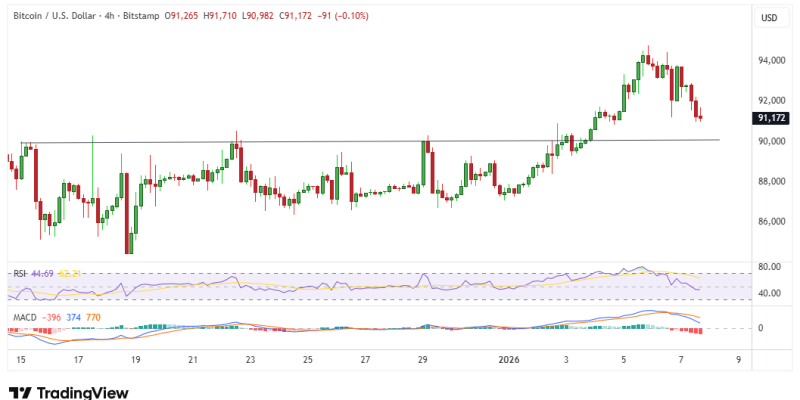Select the MACD indicator label
This screenshot has height=400, width=800.
[x=24, y=317]
